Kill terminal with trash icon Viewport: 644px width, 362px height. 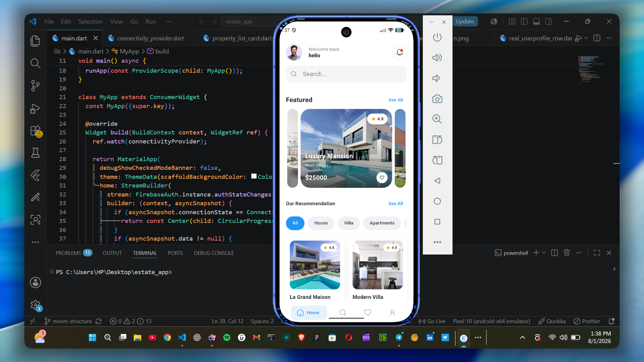[x=566, y=253]
